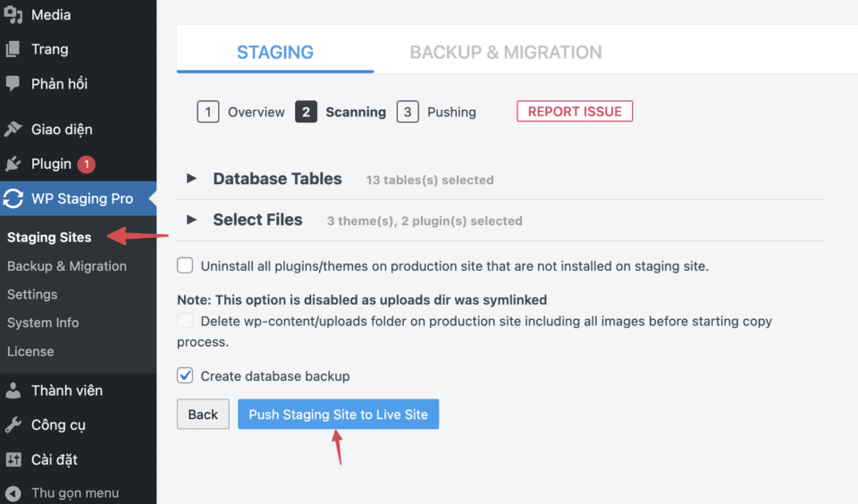The width and height of the screenshot is (858, 504).
Task: Open System Info submenu item
Action: (x=43, y=323)
